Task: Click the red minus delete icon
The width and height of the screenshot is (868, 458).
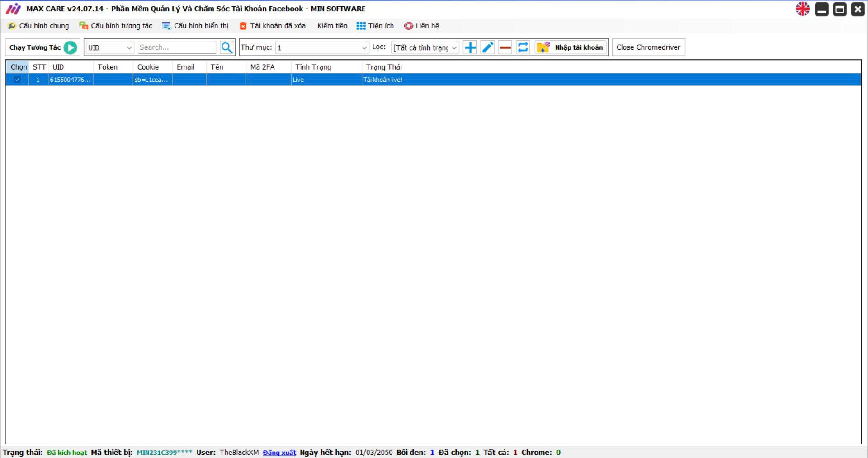Action: (505, 47)
